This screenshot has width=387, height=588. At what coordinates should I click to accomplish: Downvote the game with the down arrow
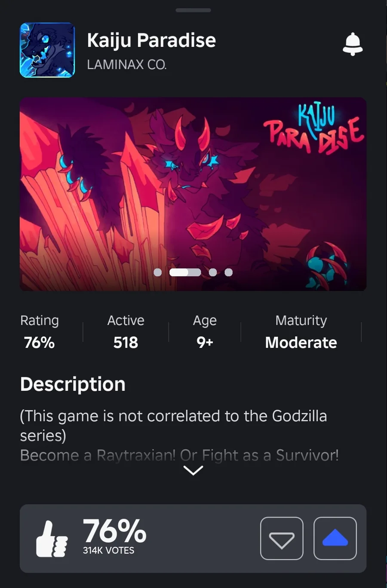[x=282, y=538]
